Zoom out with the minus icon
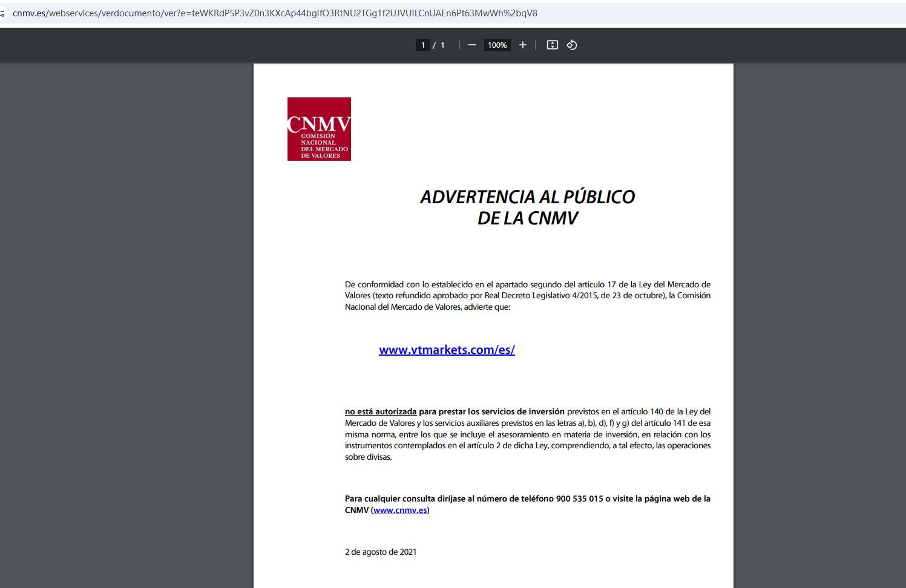The width and height of the screenshot is (906, 588). click(472, 45)
